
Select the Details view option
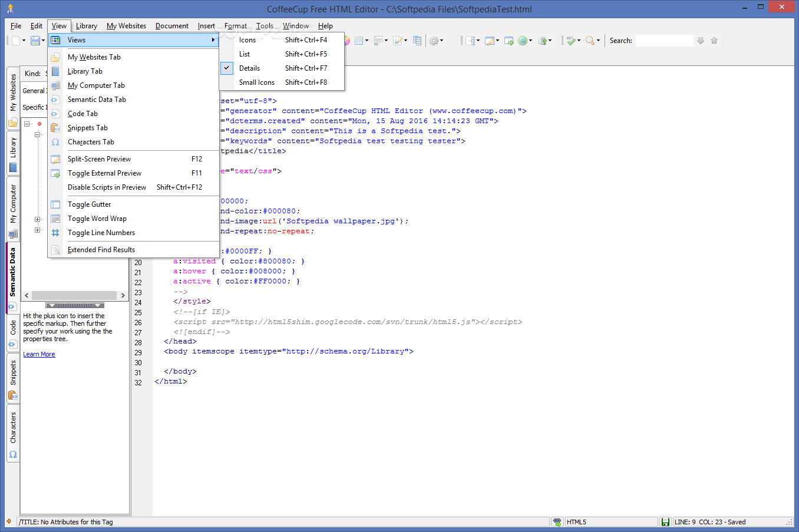282,68
